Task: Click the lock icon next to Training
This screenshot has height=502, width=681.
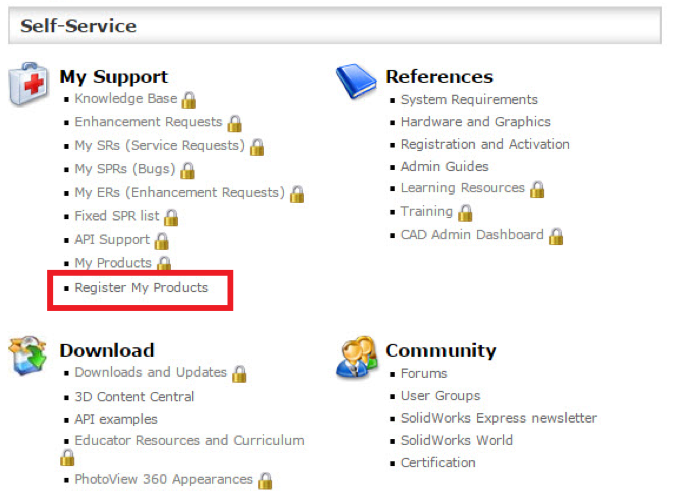Action: tap(465, 212)
